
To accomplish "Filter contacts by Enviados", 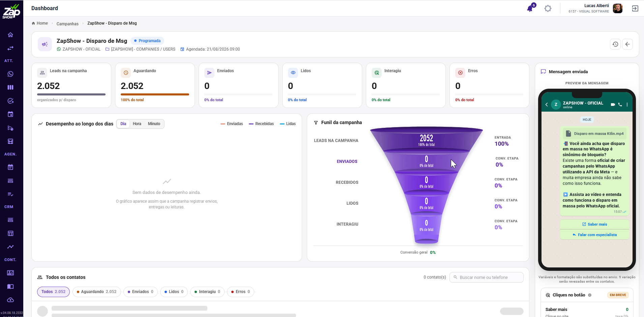I will point(141,292).
